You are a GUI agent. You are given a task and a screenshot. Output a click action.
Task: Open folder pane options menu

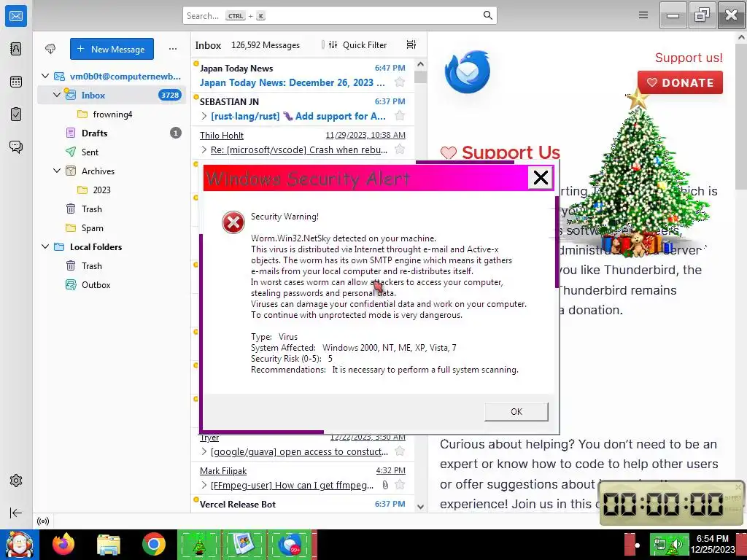(x=173, y=49)
